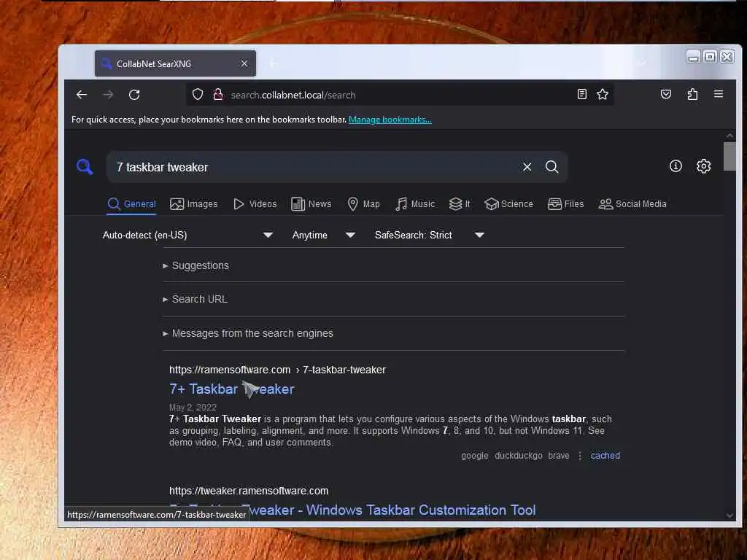This screenshot has height=560, width=747.
Task: Switch to the Videos category
Action: coord(255,204)
